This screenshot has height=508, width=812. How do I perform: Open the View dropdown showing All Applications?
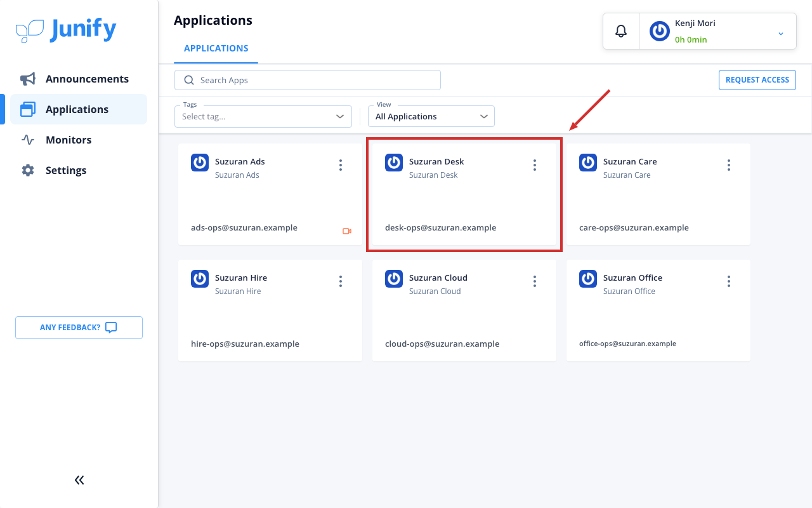431,116
